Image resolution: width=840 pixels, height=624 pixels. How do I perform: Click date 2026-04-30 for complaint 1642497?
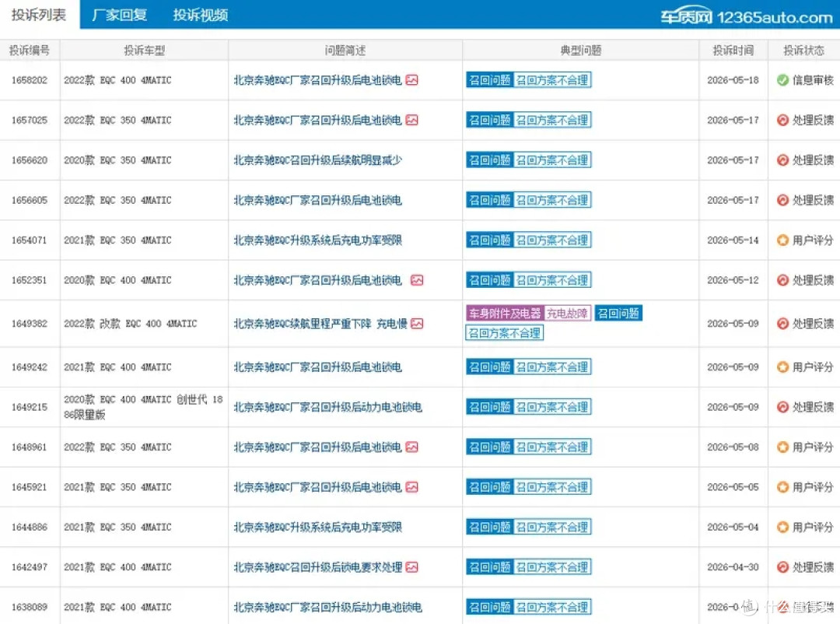click(733, 566)
